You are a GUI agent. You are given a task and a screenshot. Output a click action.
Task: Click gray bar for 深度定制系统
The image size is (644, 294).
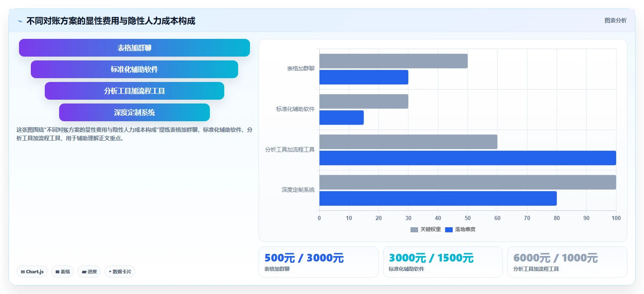pos(467,182)
